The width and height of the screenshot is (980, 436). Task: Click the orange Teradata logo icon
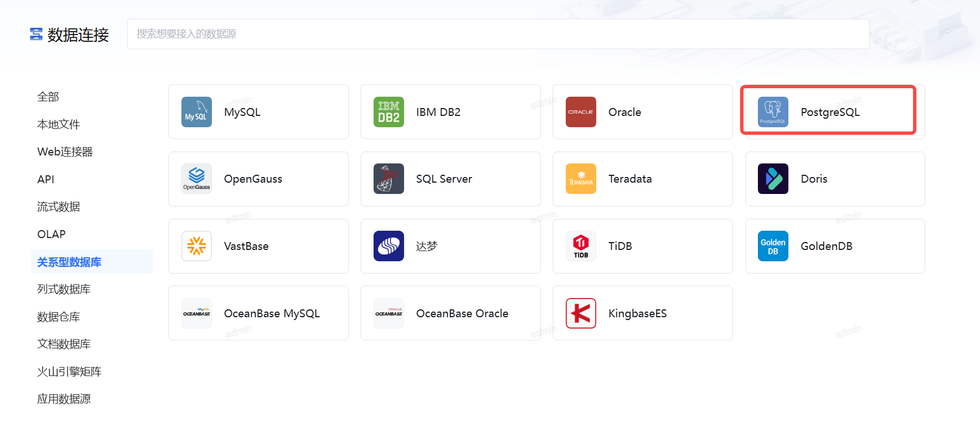tap(581, 179)
